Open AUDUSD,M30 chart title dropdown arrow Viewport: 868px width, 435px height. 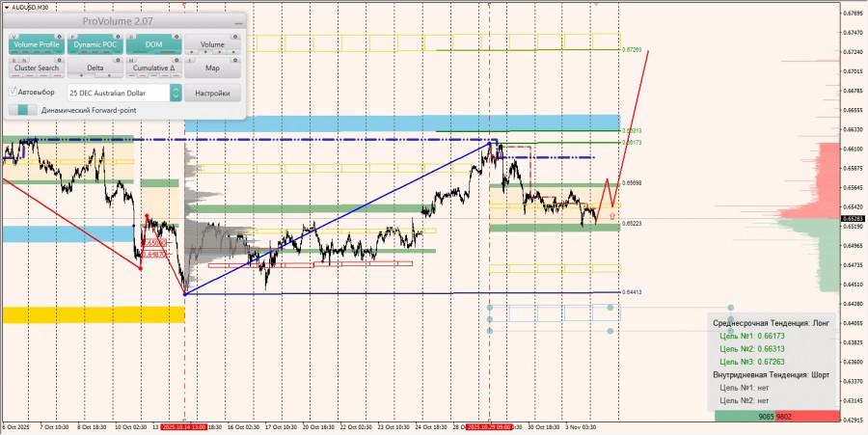(7, 7)
